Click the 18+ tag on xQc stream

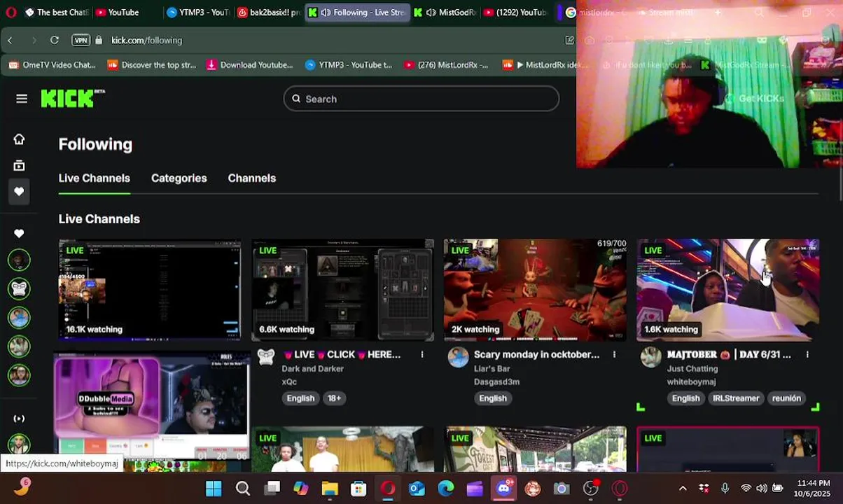click(x=334, y=398)
